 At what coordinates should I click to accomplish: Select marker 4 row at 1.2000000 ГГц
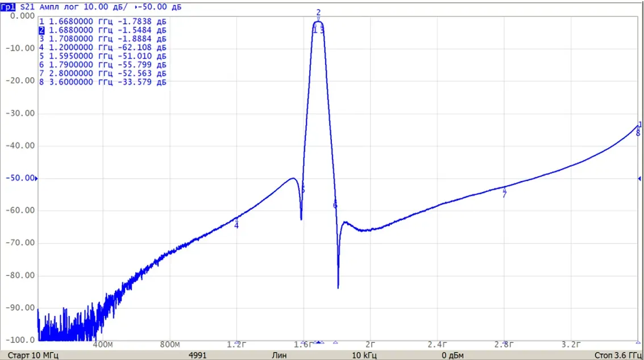pyautogui.click(x=103, y=47)
